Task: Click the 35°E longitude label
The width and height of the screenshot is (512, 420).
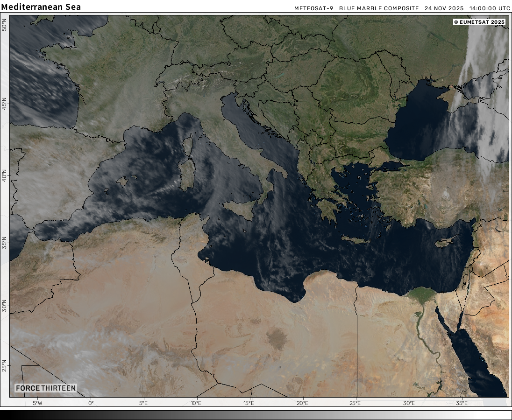Action: 462,403
